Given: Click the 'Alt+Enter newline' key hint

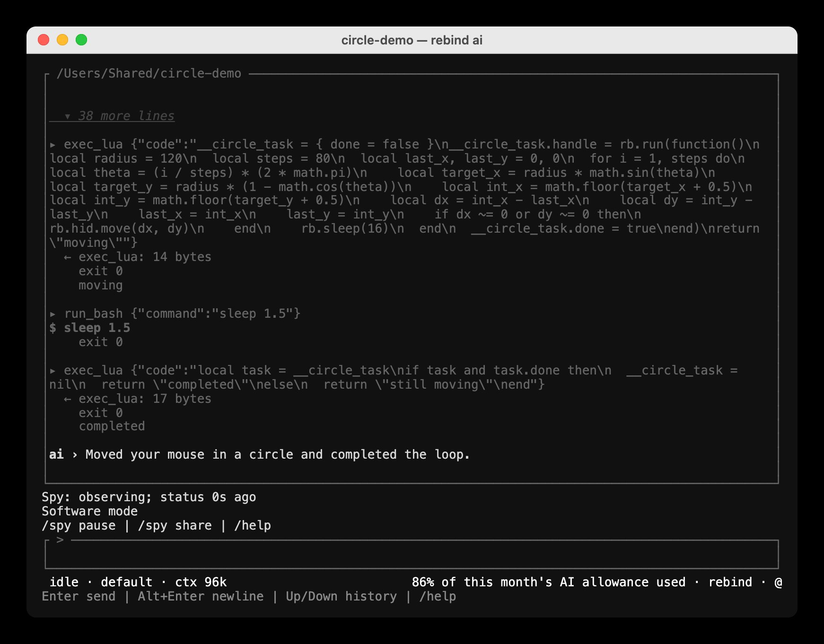Looking at the screenshot, I should pyautogui.click(x=201, y=596).
